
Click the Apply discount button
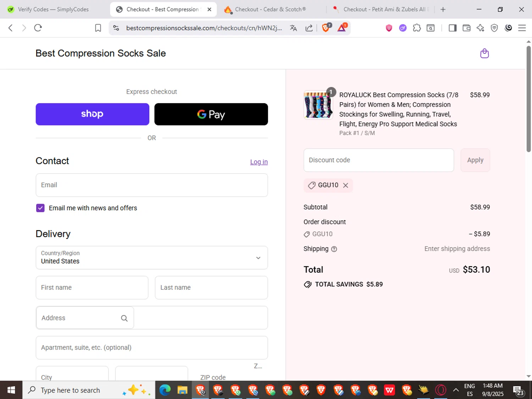tap(475, 160)
